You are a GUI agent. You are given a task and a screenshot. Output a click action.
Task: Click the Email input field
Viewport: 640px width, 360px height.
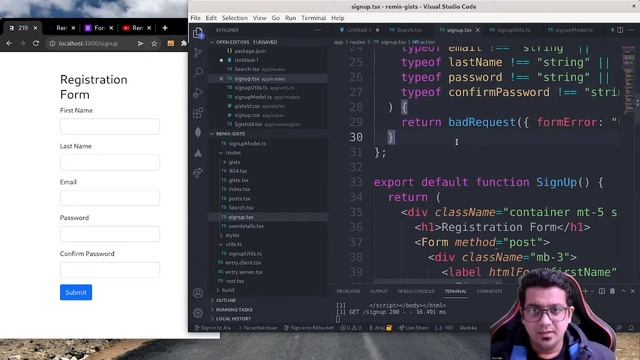[x=110, y=198]
